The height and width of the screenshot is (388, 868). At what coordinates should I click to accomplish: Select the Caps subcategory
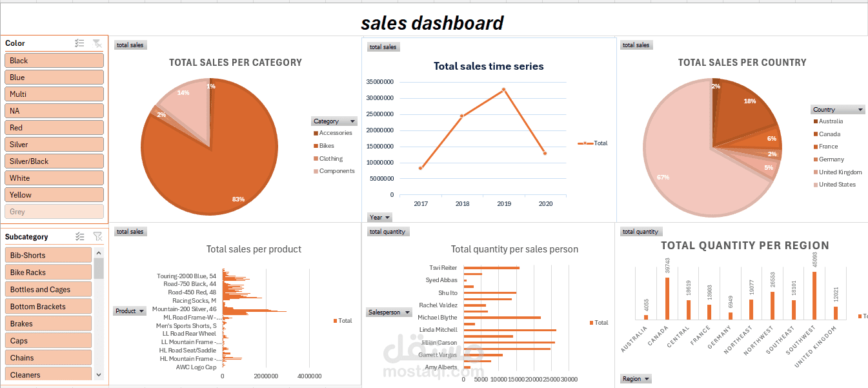click(48, 340)
